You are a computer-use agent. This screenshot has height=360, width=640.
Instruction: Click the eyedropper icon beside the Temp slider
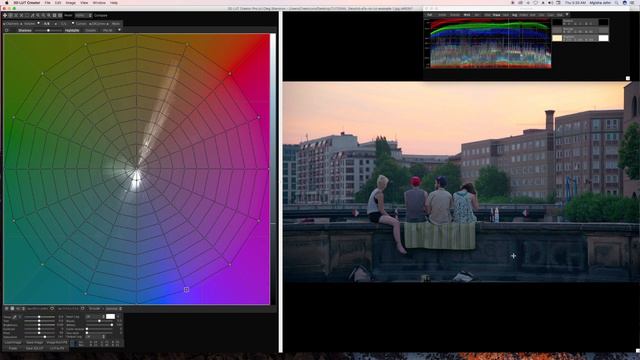tap(14, 317)
